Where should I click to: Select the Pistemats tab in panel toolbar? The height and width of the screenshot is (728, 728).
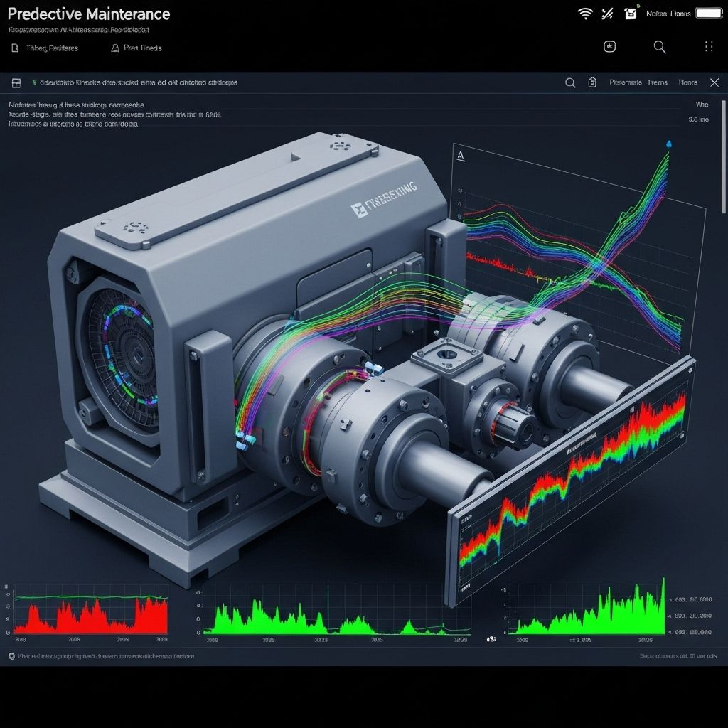coord(626,83)
